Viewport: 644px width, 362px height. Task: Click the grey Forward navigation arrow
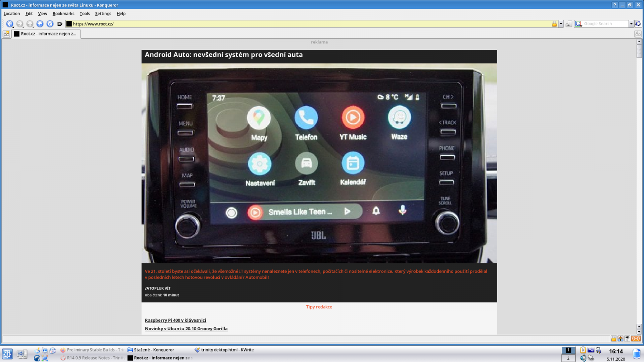tap(19, 24)
